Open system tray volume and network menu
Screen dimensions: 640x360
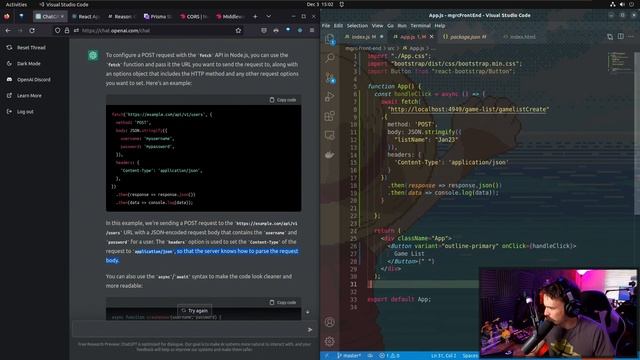pyautogui.click(x=622, y=4)
